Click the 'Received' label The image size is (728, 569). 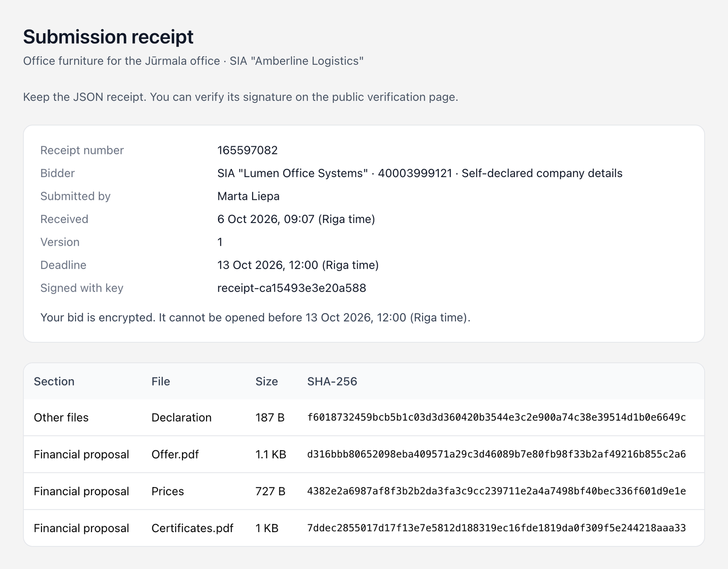tap(64, 219)
